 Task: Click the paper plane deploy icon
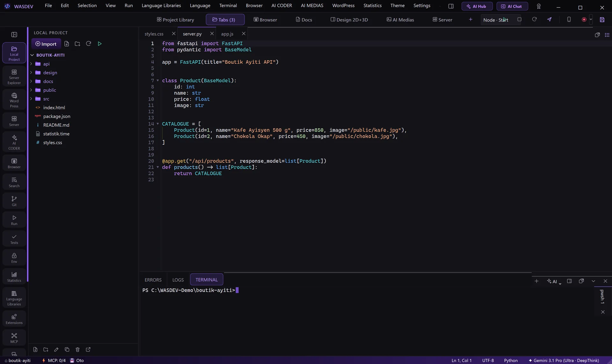point(549,19)
